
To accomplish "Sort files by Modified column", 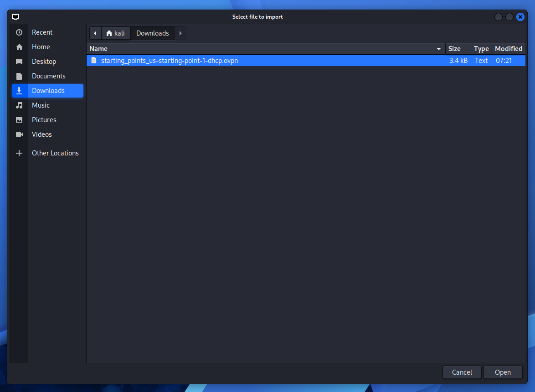I will point(509,49).
